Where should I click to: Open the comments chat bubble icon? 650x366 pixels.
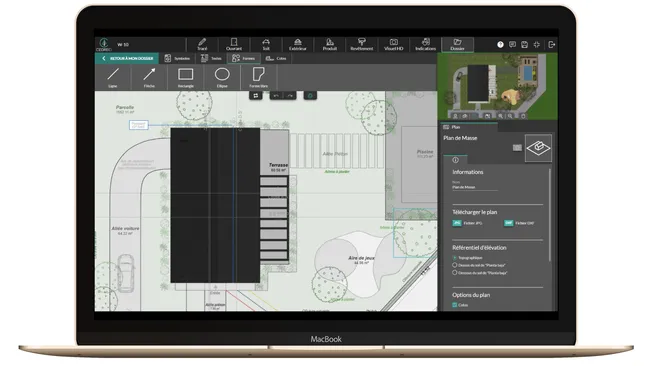(512, 44)
